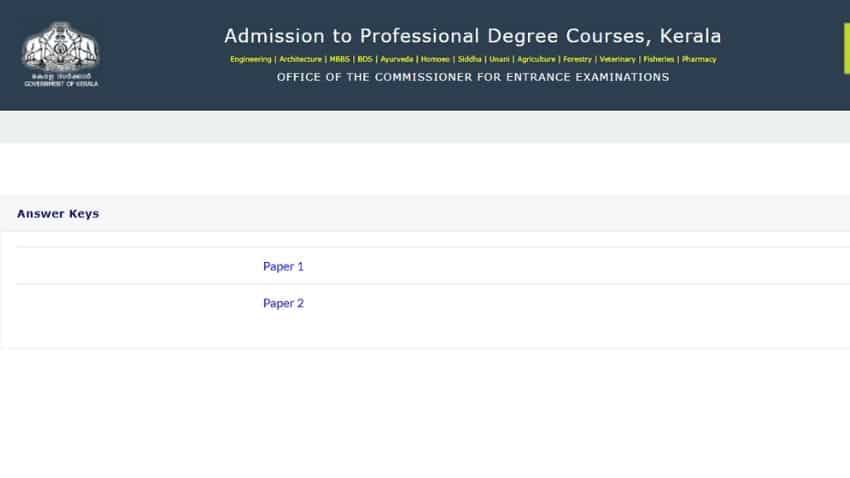Screen dimensions: 850x478
Task: Click the green bar at header right edge
Action: pos(847,49)
